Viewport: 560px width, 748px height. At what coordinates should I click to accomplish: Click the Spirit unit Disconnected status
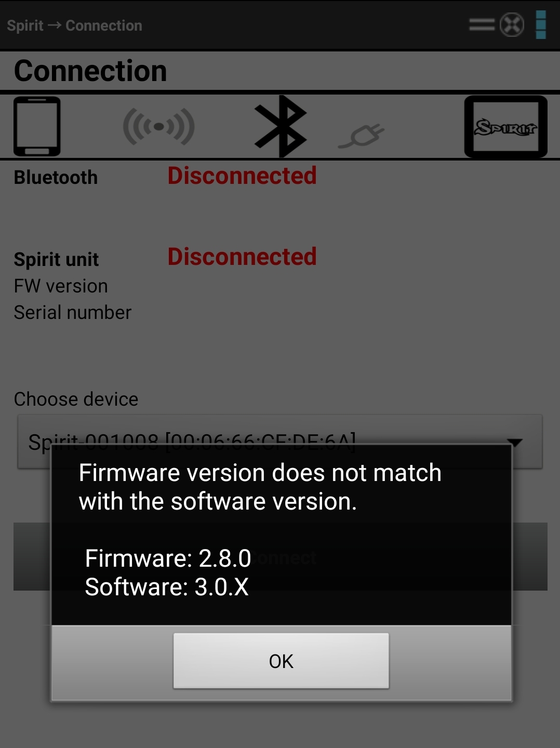pyautogui.click(x=242, y=257)
